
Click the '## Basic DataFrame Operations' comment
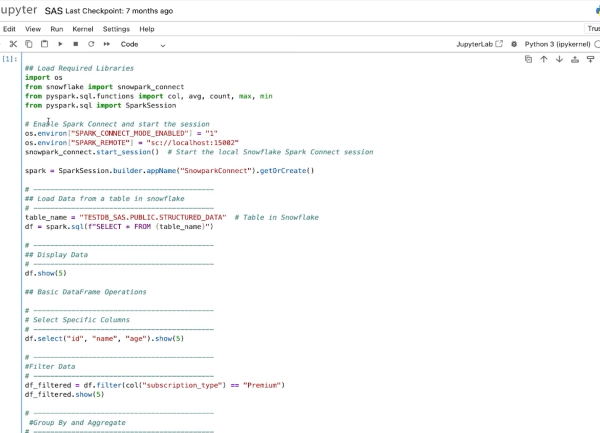pos(86,292)
